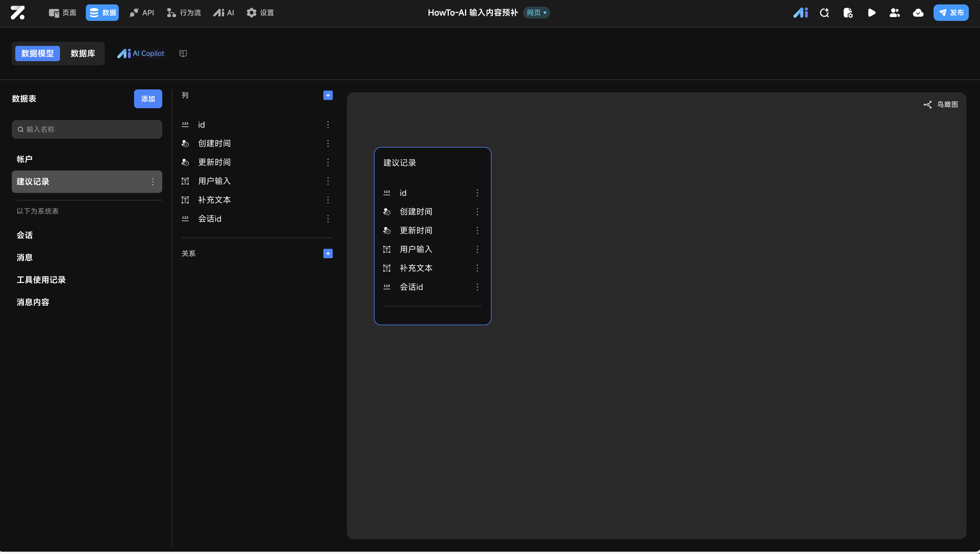This screenshot has width=980, height=554.
Task: Open the 网页 platform dropdown
Action: coord(536,13)
